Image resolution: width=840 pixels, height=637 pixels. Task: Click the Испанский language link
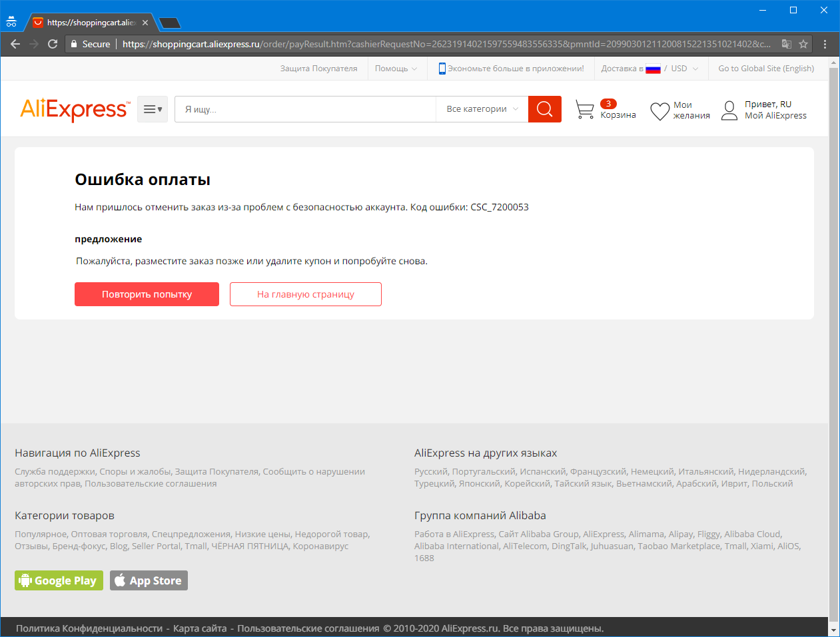(542, 472)
